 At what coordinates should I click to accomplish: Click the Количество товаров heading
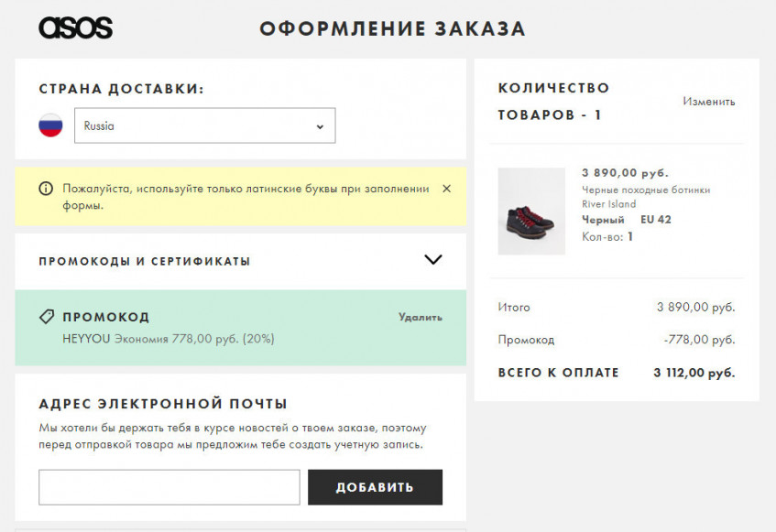[x=553, y=102]
